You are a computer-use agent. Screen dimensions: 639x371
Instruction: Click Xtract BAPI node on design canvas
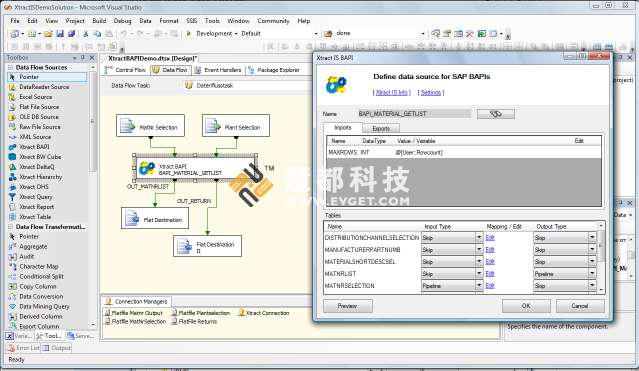tap(195, 168)
